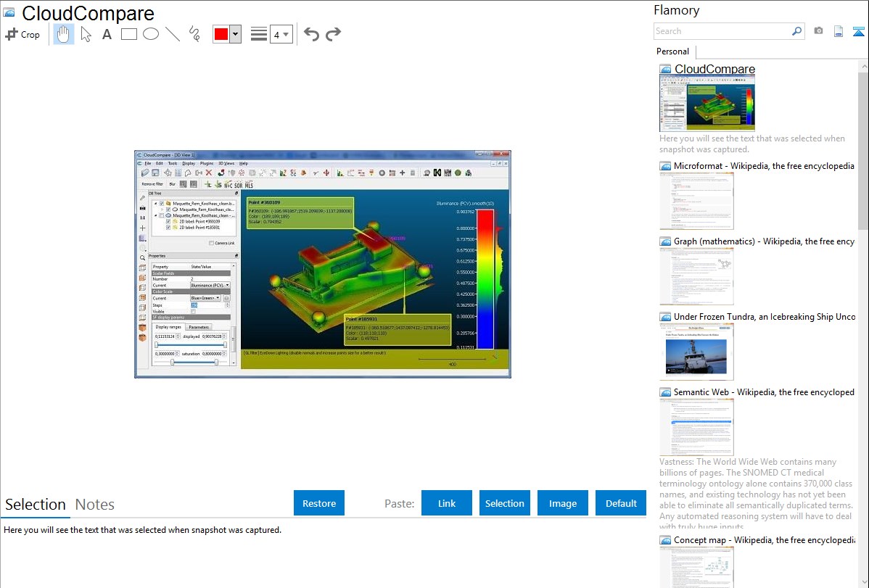Click the Paste Link button
This screenshot has width=869, height=588.
[x=447, y=503]
